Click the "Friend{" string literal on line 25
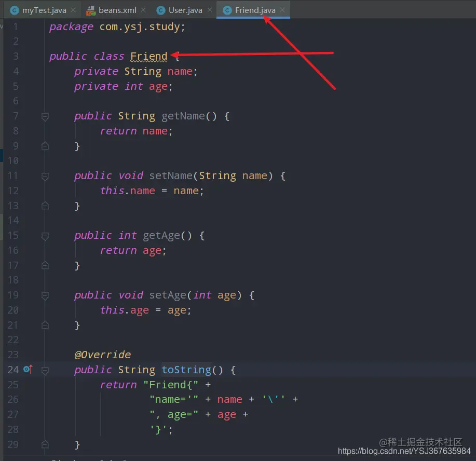Viewport: 476px width, 461px height. click(171, 385)
